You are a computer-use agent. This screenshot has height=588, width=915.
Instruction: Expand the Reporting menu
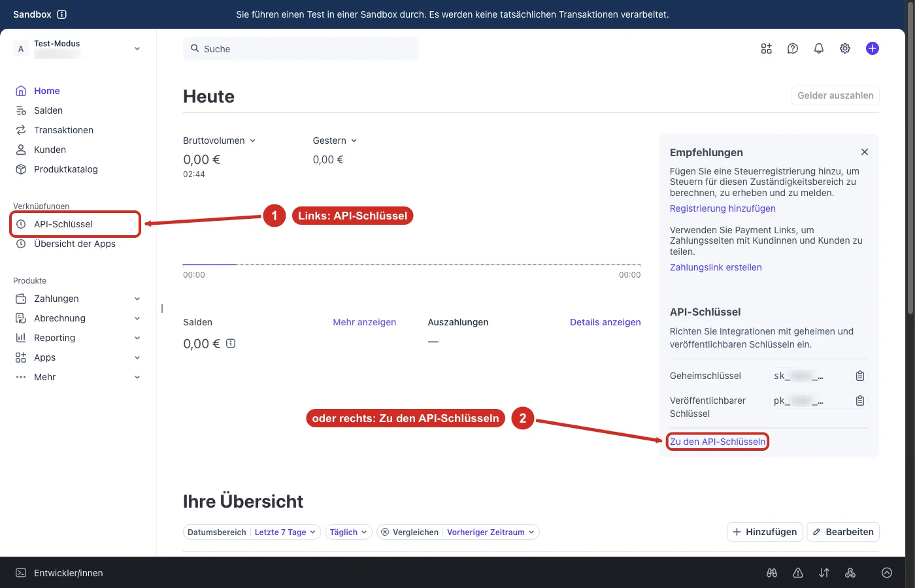78,338
